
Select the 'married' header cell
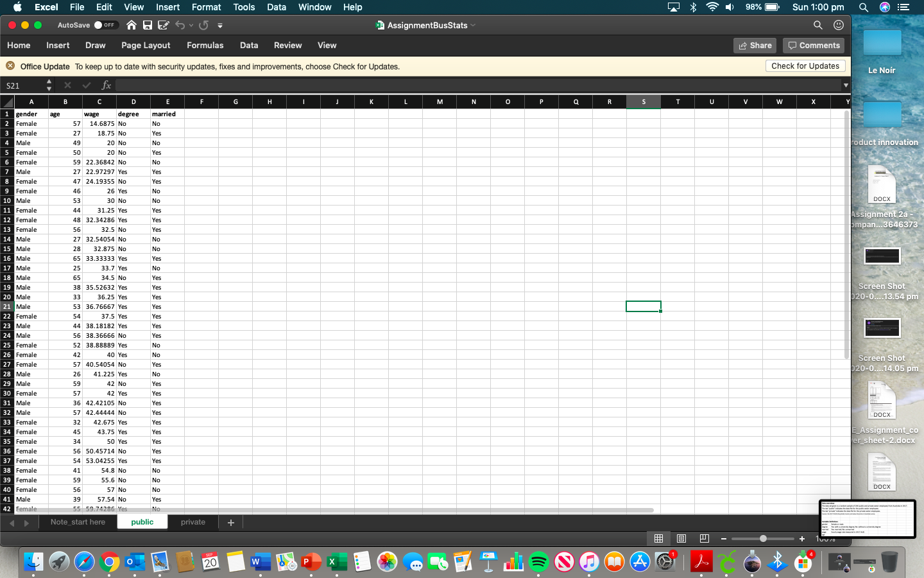(x=167, y=114)
